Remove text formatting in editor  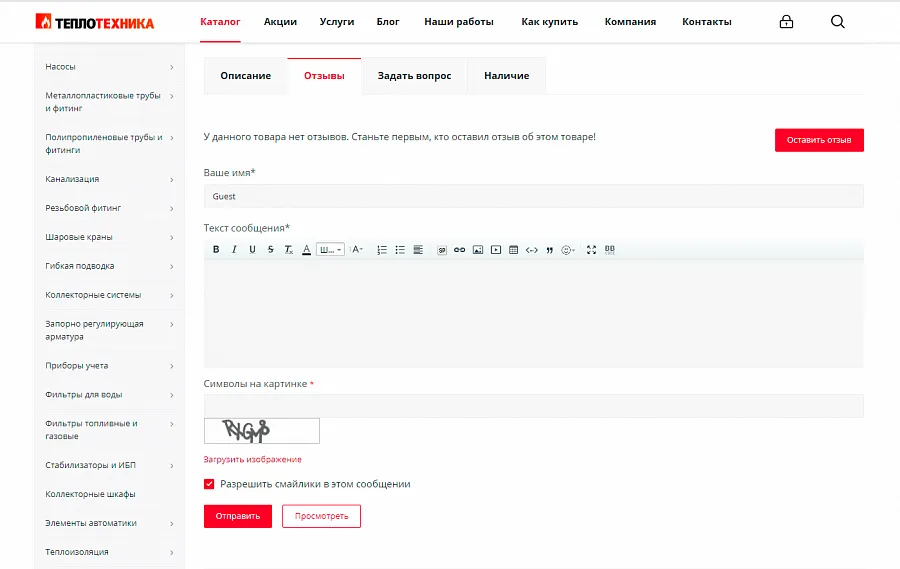pos(289,249)
